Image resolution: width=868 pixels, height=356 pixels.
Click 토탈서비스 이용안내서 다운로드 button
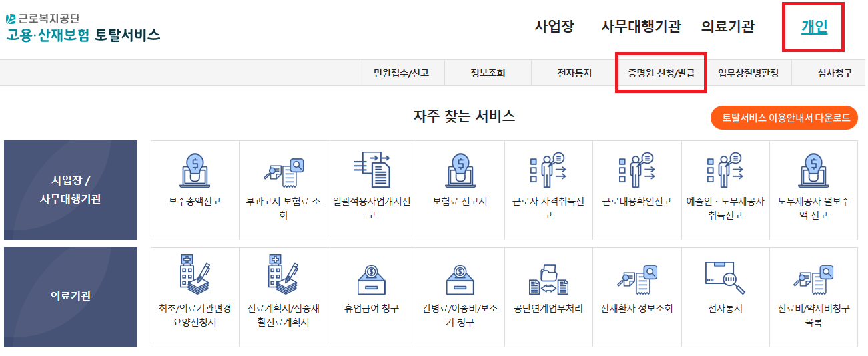pos(784,118)
